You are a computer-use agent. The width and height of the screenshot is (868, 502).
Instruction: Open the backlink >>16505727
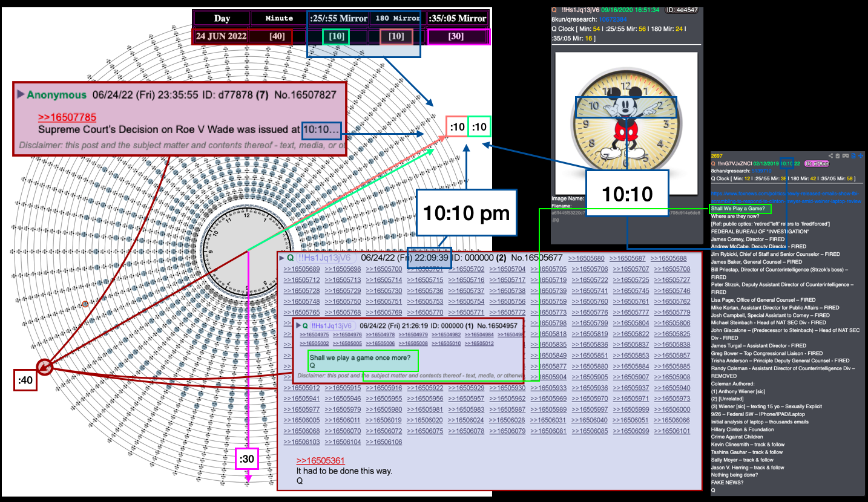(672, 280)
